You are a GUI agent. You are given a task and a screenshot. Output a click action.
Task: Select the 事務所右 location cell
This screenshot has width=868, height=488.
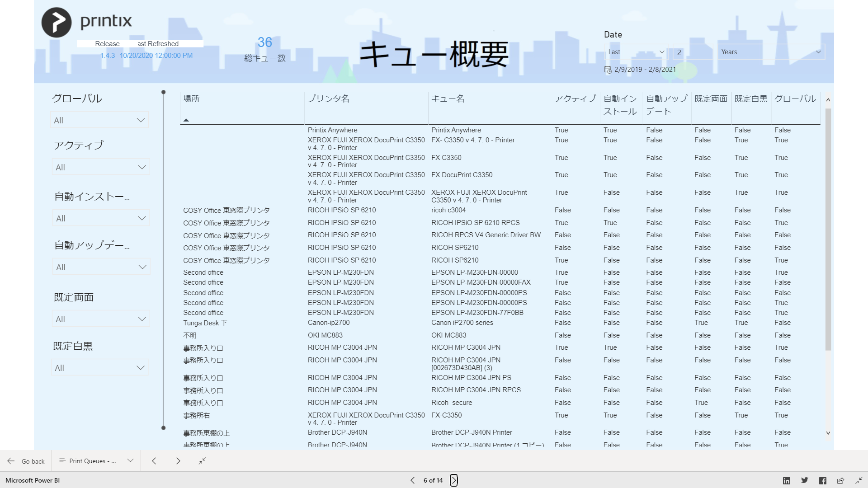pos(197,415)
